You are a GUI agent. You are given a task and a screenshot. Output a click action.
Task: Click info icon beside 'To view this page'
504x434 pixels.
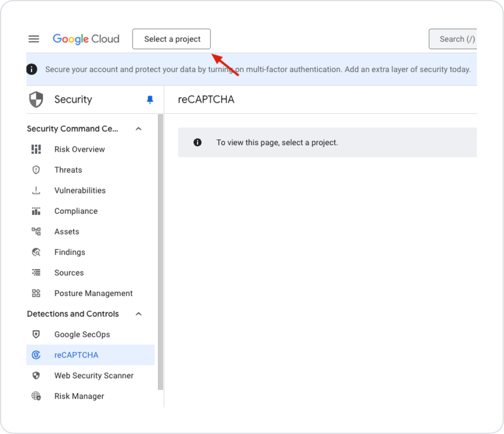pyautogui.click(x=197, y=142)
